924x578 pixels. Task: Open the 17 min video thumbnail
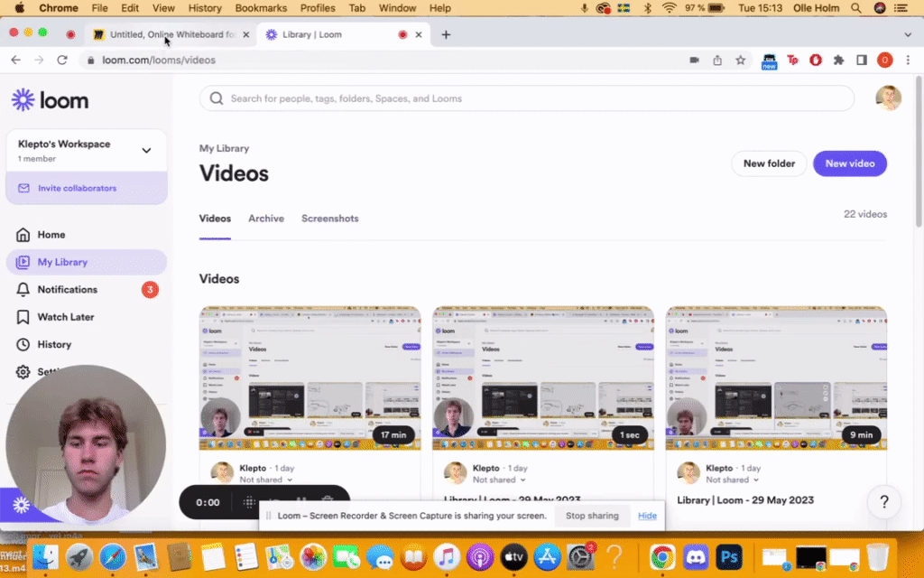[x=310, y=378]
